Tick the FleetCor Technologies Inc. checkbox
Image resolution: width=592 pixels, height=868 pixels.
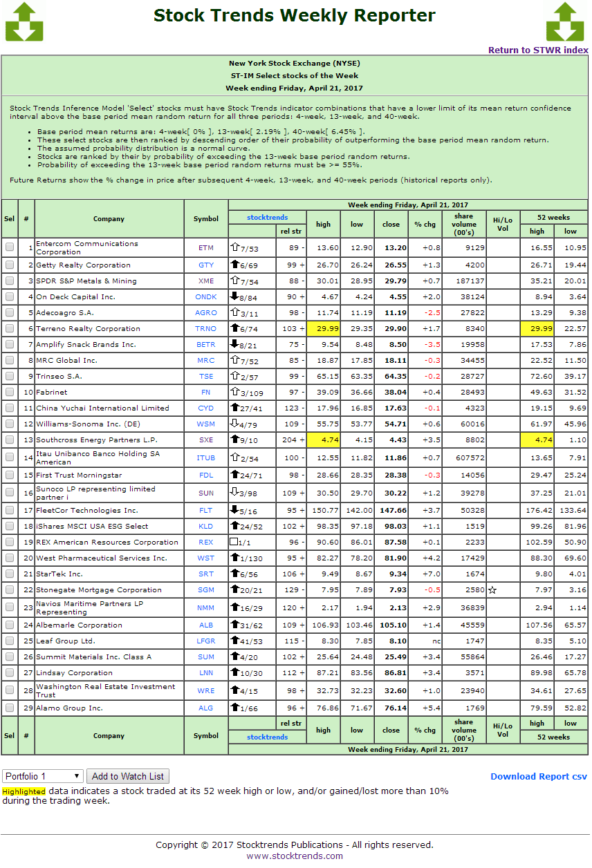tap(10, 510)
